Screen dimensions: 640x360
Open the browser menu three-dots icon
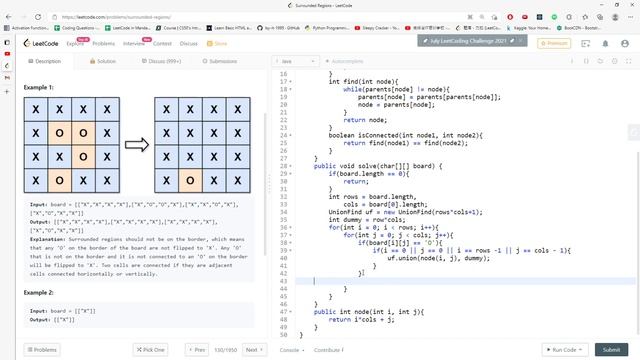(630, 17)
